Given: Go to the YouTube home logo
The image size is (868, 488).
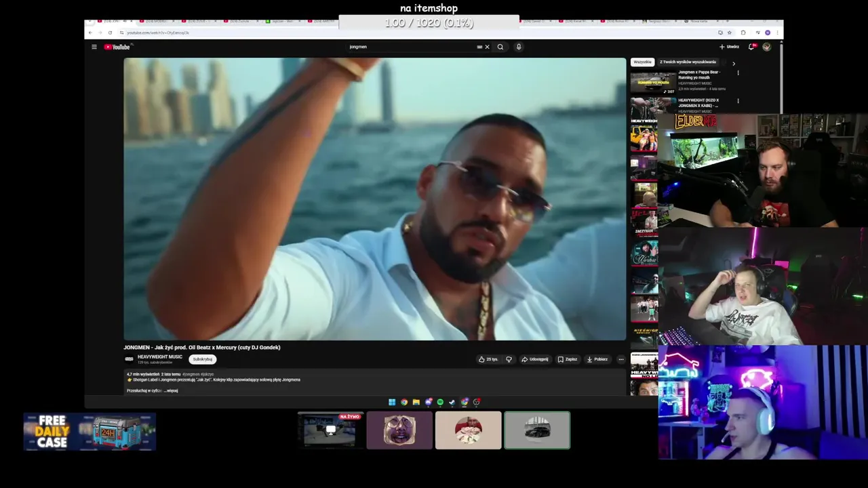Looking at the screenshot, I should pos(117,47).
